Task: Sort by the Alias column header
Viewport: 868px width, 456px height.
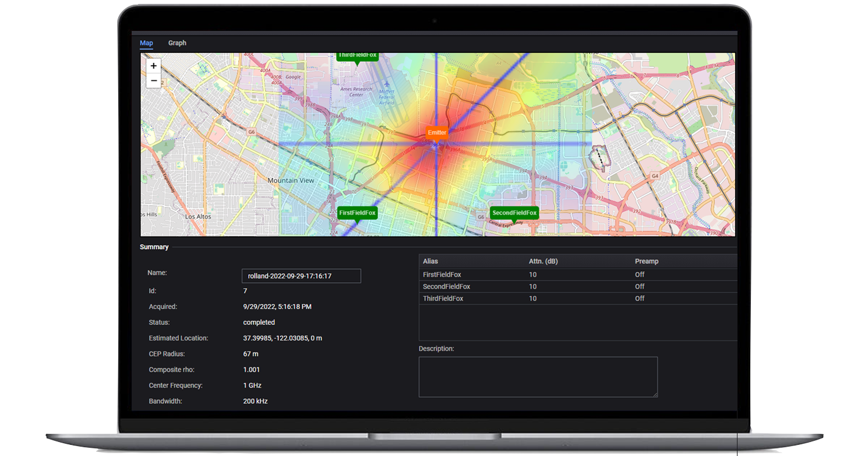Action: pyautogui.click(x=431, y=261)
